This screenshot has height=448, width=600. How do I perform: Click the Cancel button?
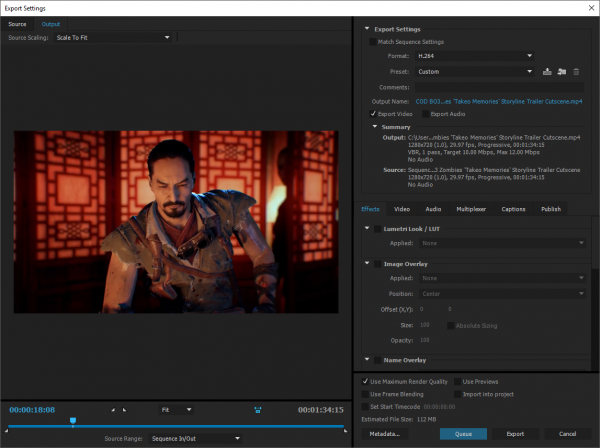tap(567, 434)
